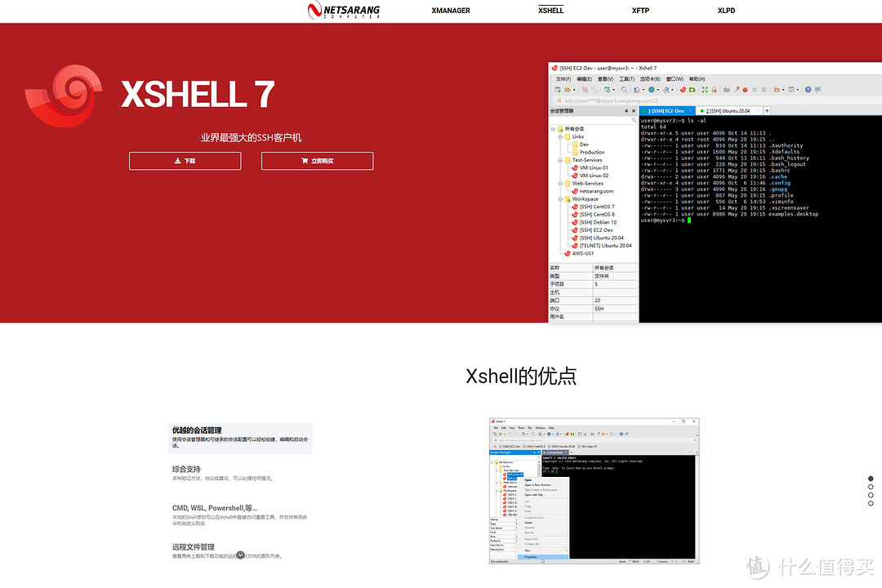Open the dropdown arrow beside globe icon
This screenshot has width=882, height=588.
pos(658,90)
